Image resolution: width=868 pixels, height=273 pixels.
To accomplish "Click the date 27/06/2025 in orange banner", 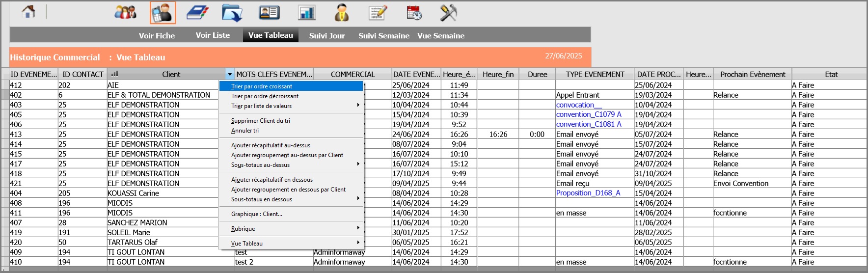I will pos(563,56).
